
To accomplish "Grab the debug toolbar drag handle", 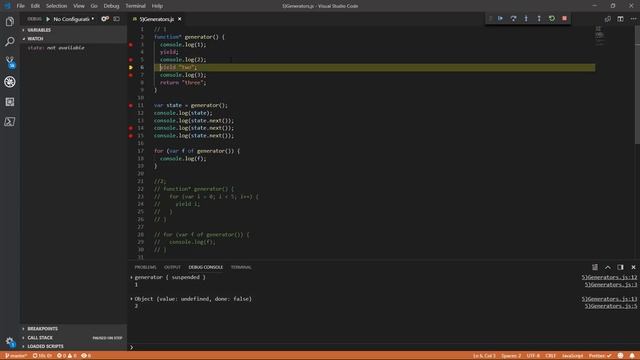I will (490, 19).
